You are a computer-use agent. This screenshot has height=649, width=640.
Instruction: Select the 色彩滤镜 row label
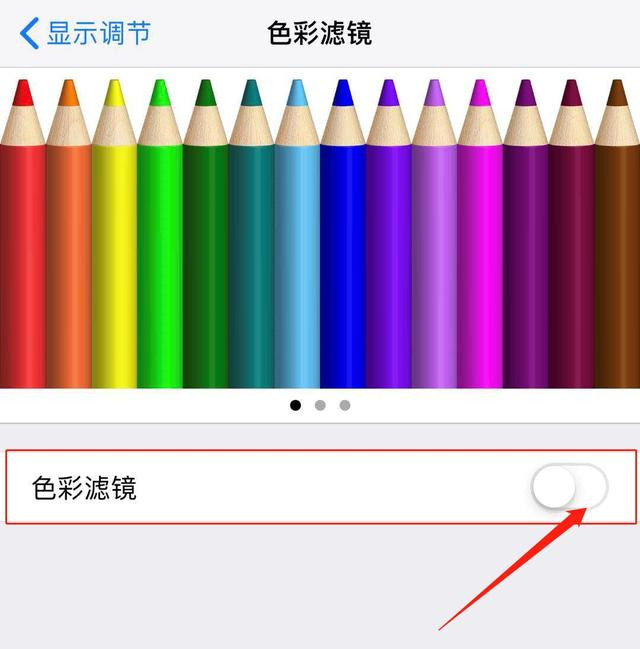(x=84, y=488)
